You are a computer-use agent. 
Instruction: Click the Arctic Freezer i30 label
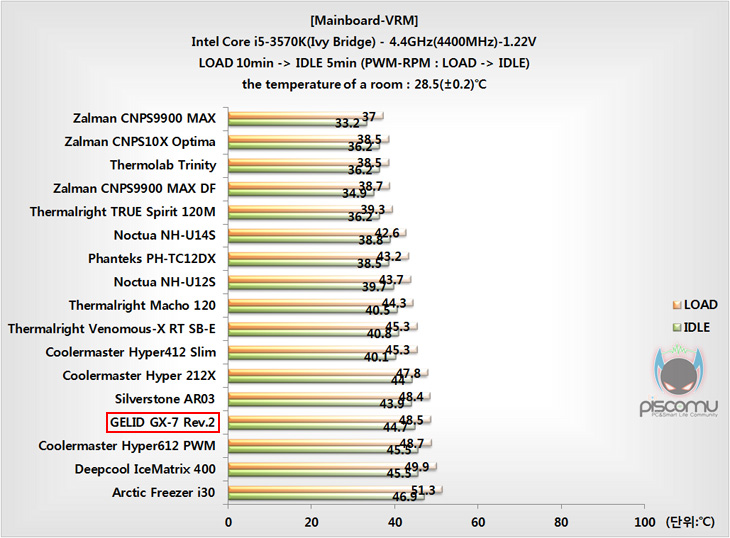(163, 492)
